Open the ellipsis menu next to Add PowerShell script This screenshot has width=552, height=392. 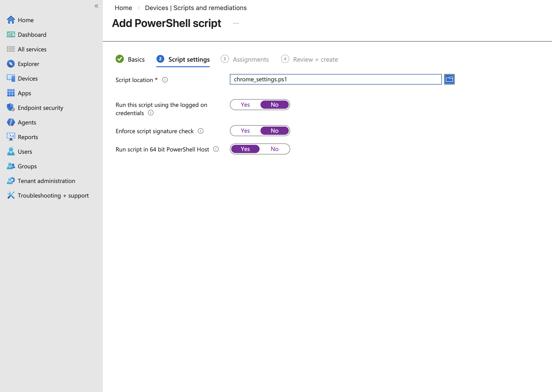[236, 23]
